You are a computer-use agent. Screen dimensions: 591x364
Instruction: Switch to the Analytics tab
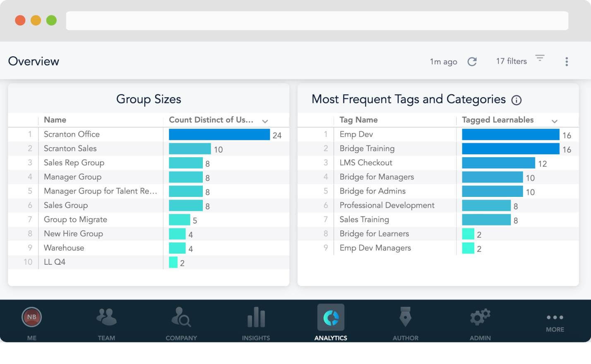331,323
